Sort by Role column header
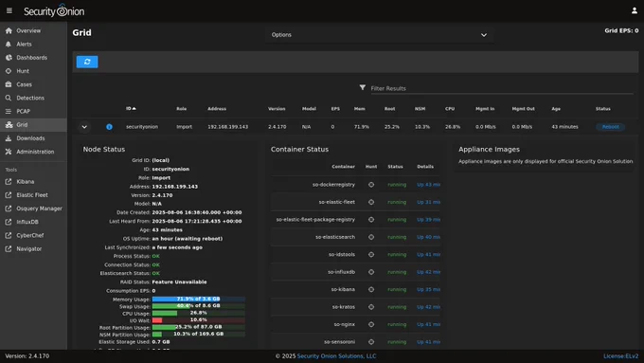The width and height of the screenshot is (644, 363). tap(182, 109)
